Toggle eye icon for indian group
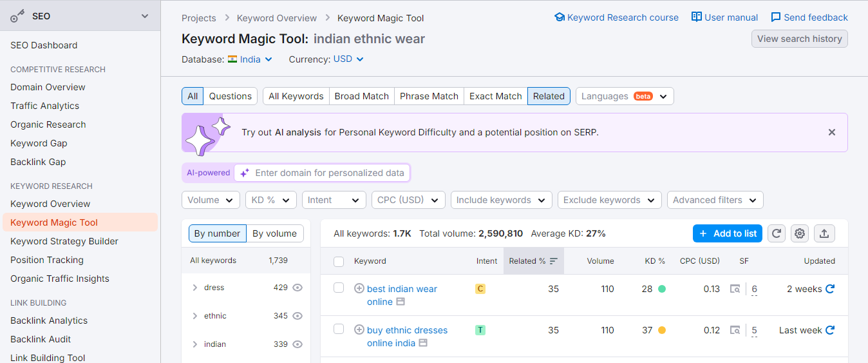The height and width of the screenshot is (363, 868). click(x=297, y=344)
